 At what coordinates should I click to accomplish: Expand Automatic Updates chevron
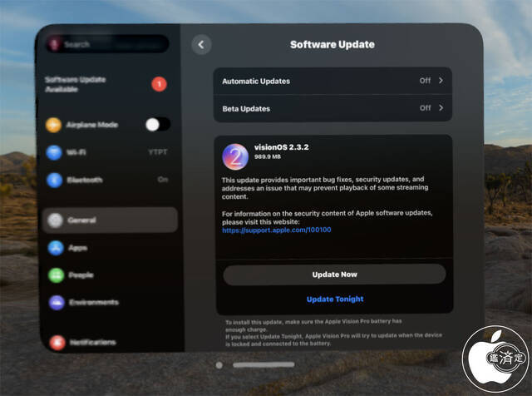[x=441, y=81]
